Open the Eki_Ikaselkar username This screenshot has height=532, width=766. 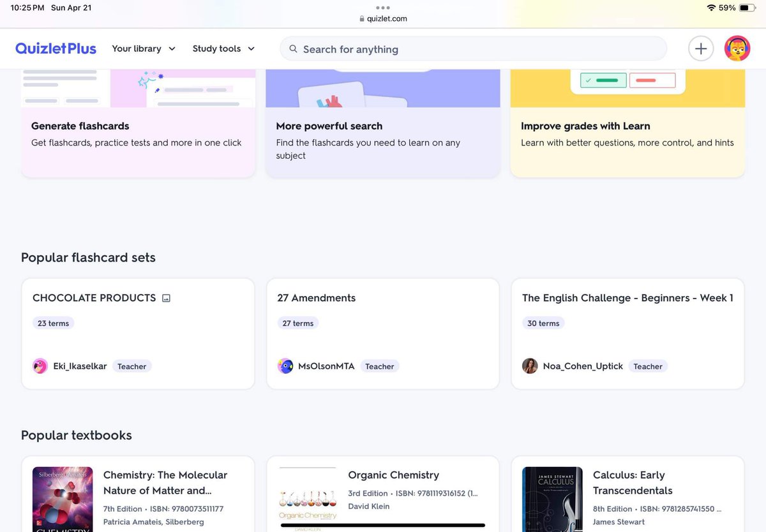80,366
